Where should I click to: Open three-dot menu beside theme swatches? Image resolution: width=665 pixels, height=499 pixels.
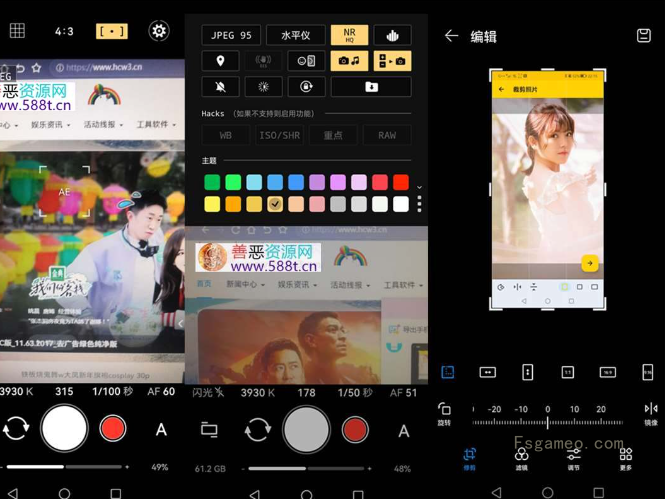[419, 204]
